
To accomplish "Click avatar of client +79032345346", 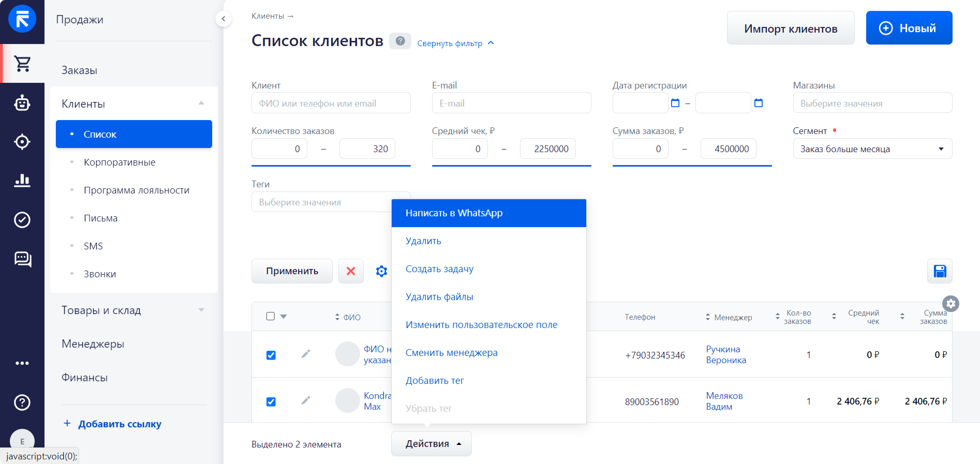I will (x=348, y=354).
